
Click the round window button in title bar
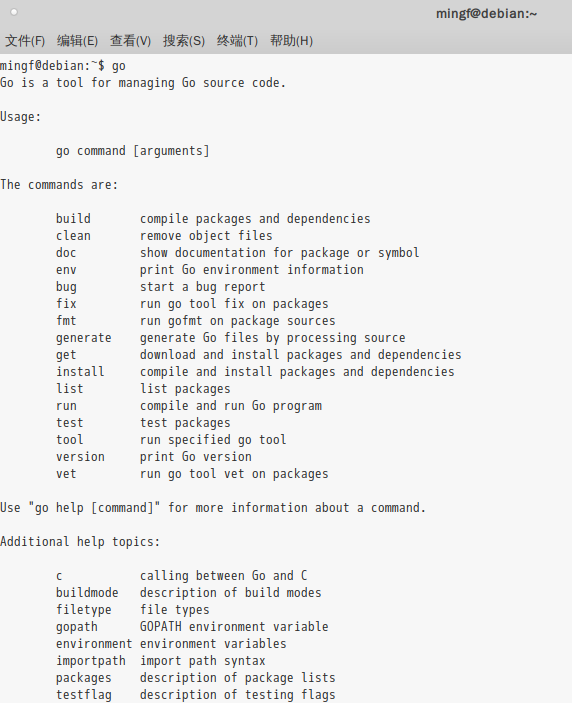click(x=14, y=12)
